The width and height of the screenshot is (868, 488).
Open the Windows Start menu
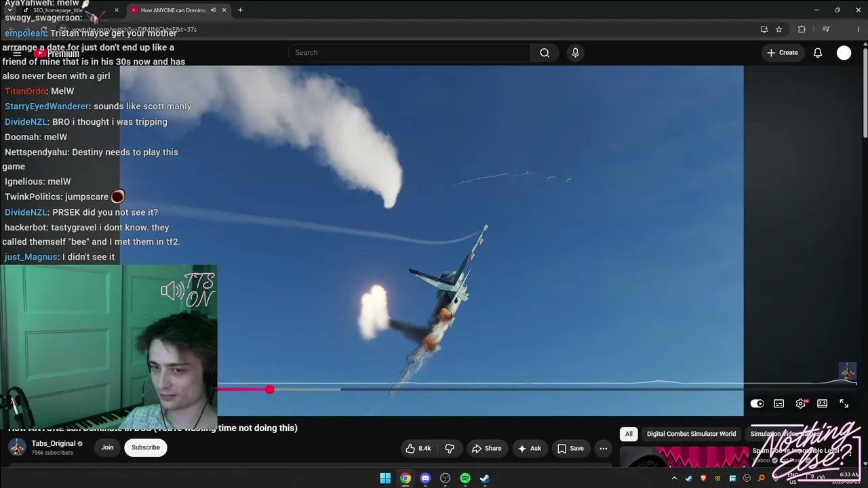[x=385, y=479]
